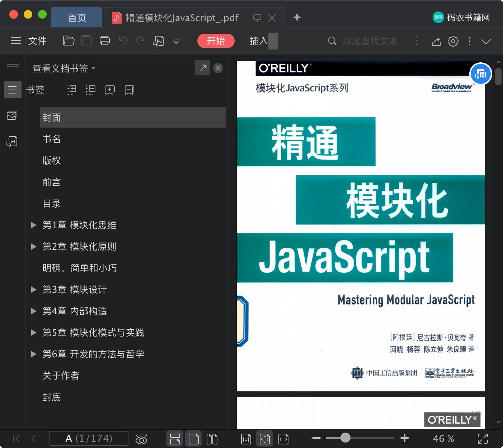503x448 pixels.
Task: Click the sidebar PDF convert icon
Action: 12,141
